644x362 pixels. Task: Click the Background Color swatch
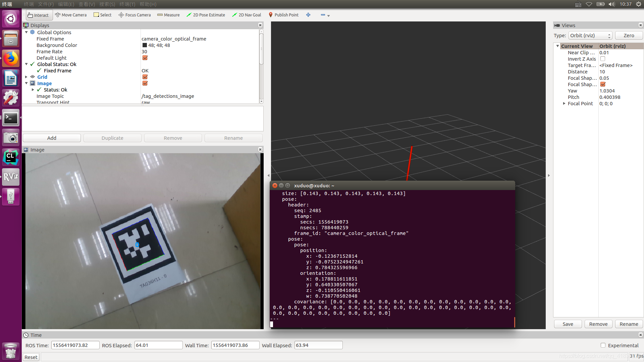pos(145,45)
